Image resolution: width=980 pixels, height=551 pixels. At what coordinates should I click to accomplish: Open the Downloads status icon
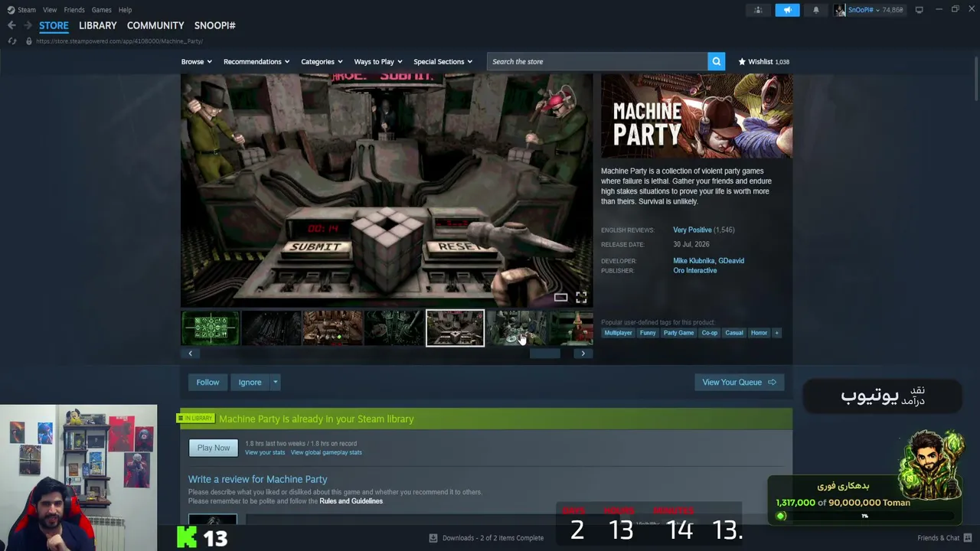pyautogui.click(x=433, y=538)
